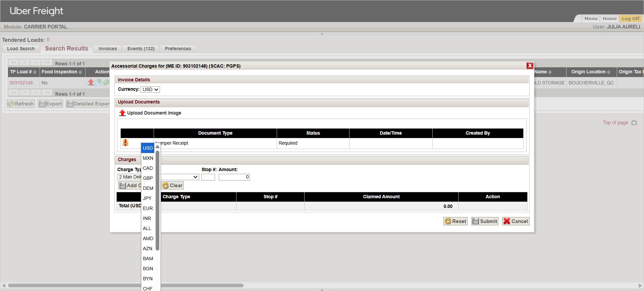Click the Clear button
644x291 pixels.
point(172,186)
